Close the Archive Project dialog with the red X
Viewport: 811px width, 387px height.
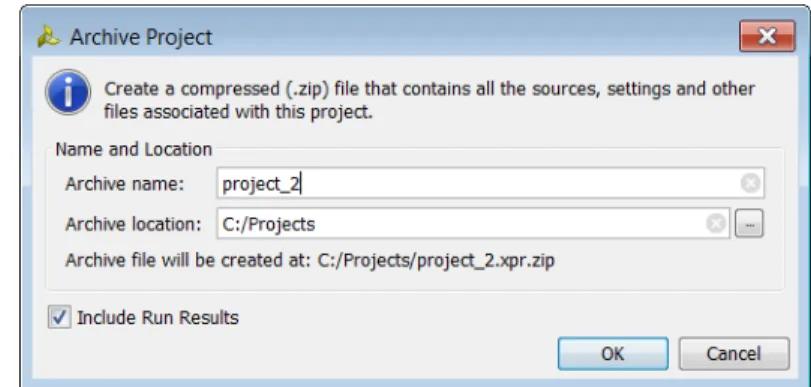click(767, 36)
